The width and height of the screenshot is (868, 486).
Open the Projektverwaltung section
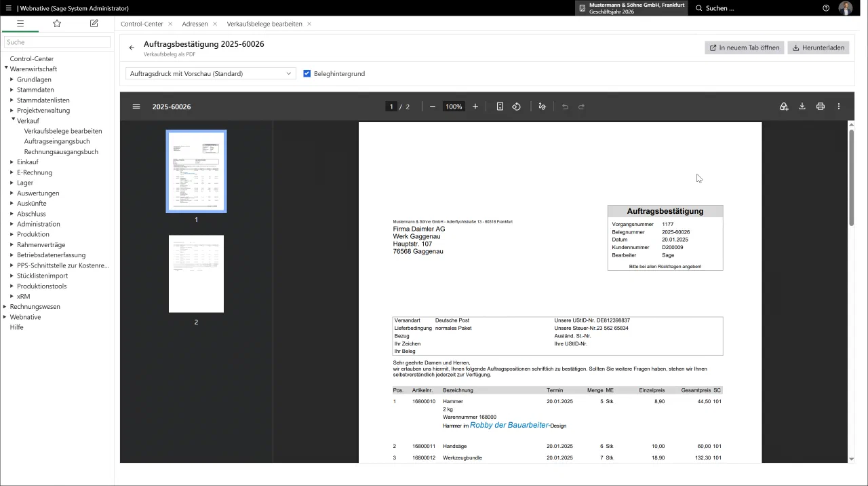pyautogui.click(x=43, y=111)
